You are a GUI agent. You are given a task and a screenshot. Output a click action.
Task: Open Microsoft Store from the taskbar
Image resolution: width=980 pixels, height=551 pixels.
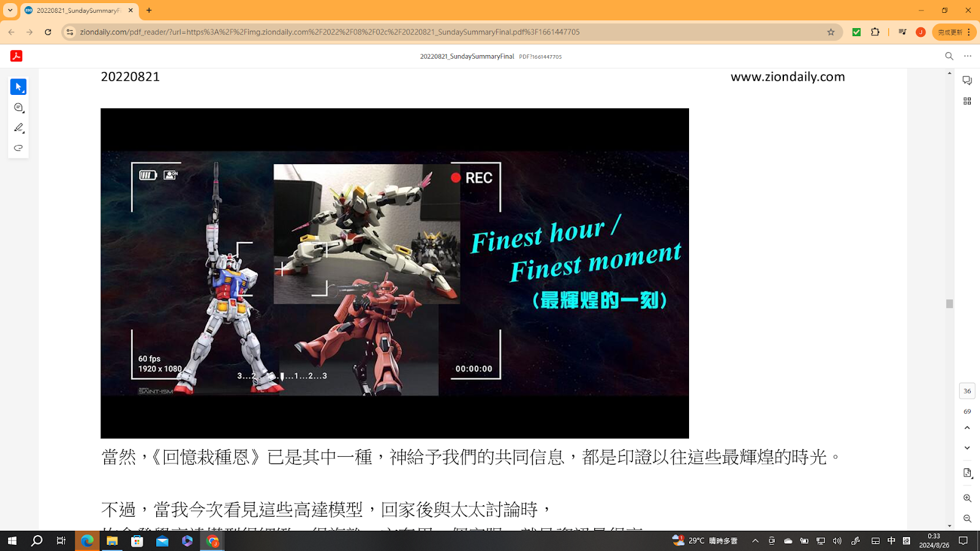(137, 541)
